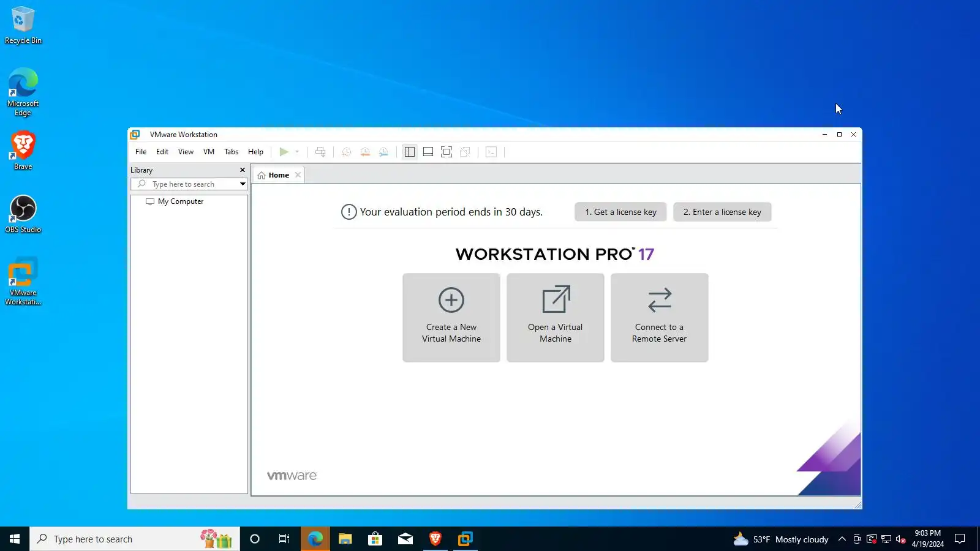Click Connect to a Remote Server tile
This screenshot has height=551, width=980.
tap(660, 318)
